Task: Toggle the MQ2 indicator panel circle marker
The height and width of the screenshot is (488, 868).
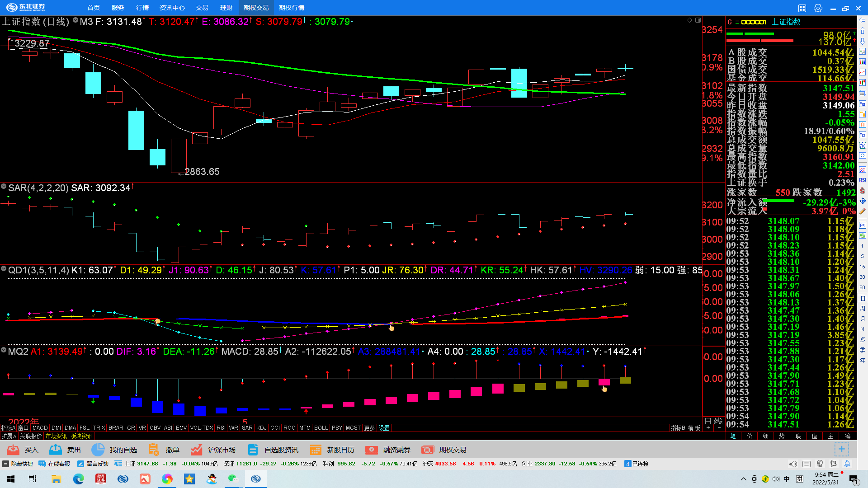Action: pos(4,350)
